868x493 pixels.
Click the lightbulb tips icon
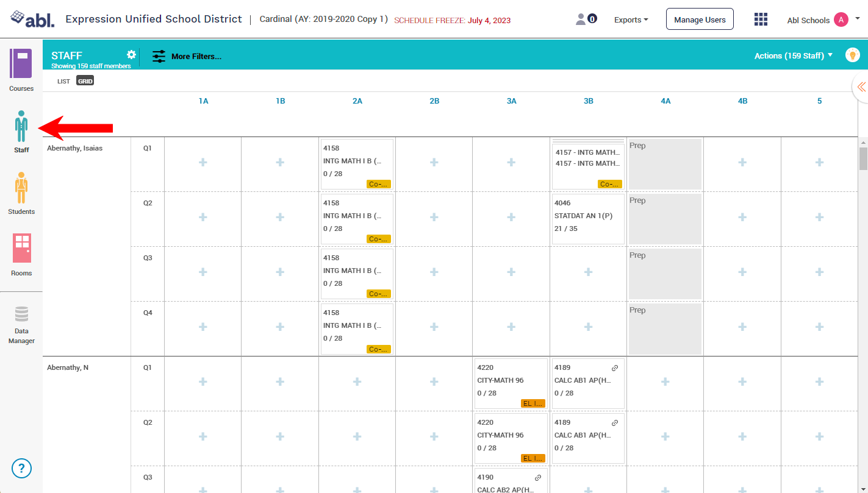click(852, 55)
